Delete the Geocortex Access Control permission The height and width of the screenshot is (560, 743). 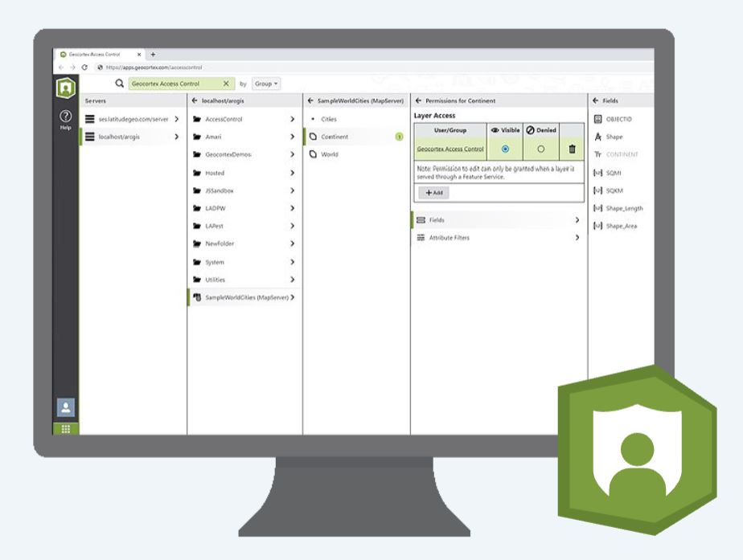coord(572,149)
